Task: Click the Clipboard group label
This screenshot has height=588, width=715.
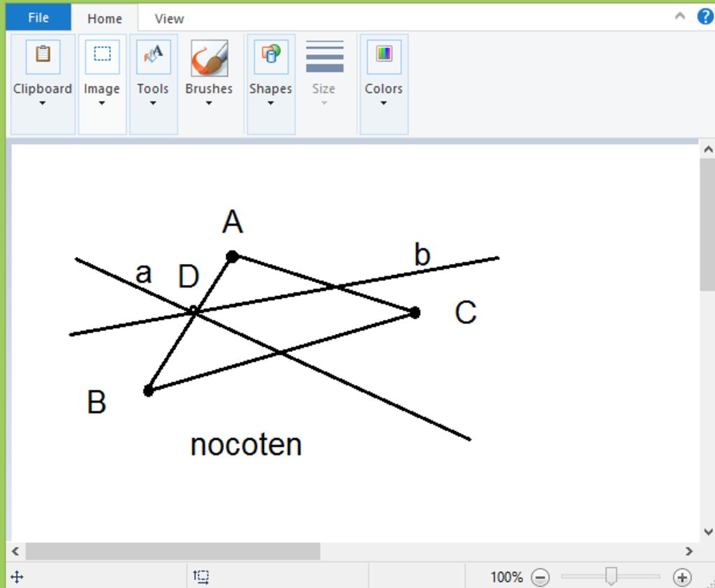Action: (43, 89)
